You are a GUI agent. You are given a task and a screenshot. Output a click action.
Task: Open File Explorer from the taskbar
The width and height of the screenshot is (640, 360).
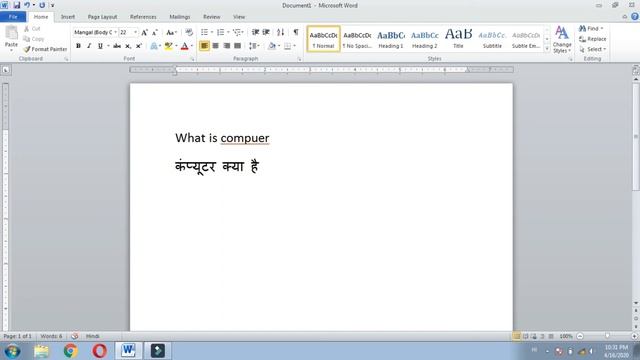point(41,351)
